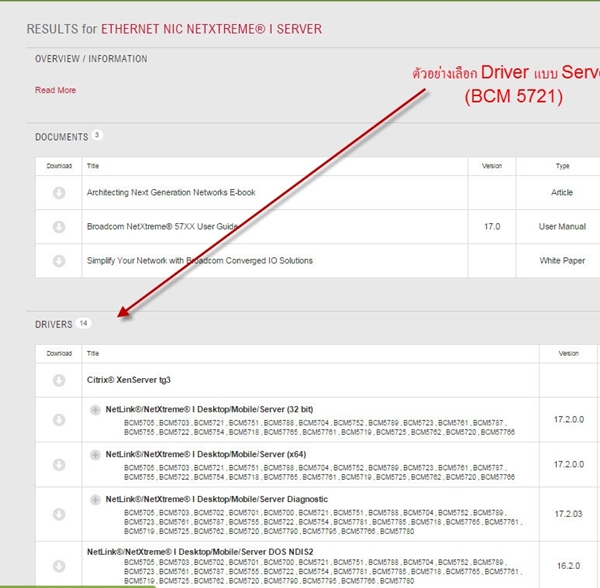Screen dimensions: 600x588
Task: Download Architecting Next Generation Networks E-book
Action: pyautogui.click(x=59, y=193)
